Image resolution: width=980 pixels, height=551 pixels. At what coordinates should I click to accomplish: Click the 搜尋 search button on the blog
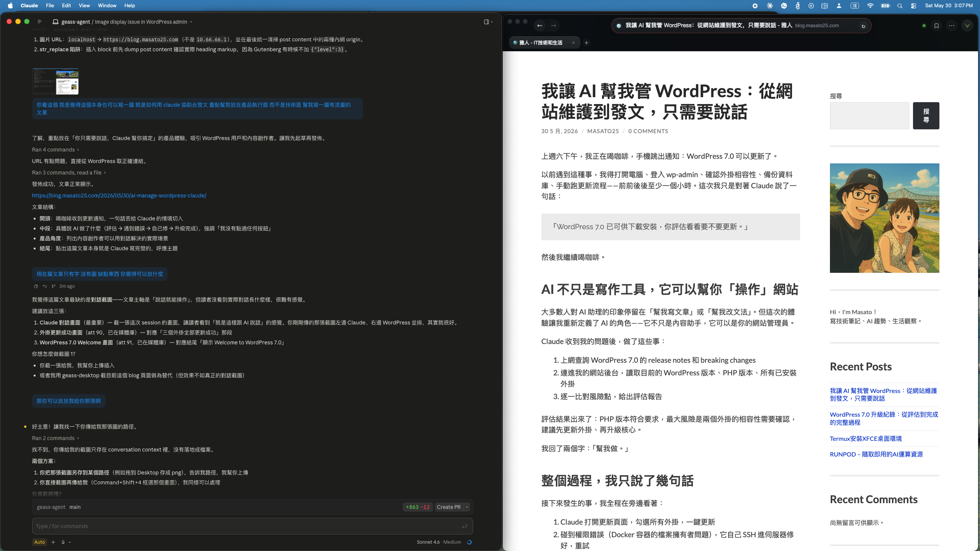(x=926, y=116)
